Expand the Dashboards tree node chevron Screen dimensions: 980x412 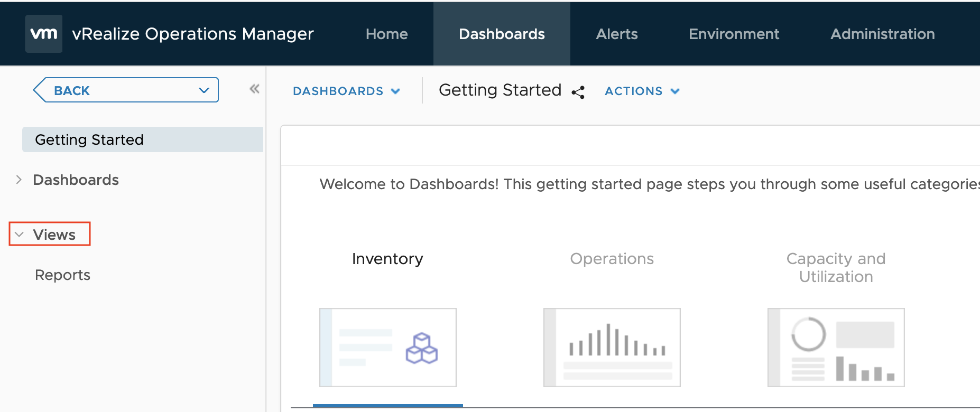pos(19,180)
